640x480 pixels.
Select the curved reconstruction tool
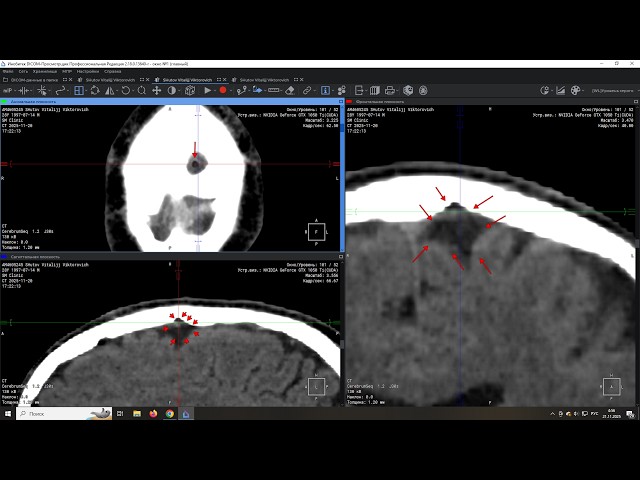coord(60,91)
